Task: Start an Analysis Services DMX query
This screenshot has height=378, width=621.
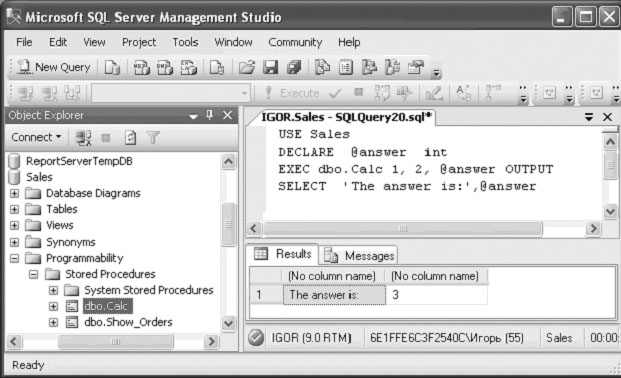Action: pos(165,67)
